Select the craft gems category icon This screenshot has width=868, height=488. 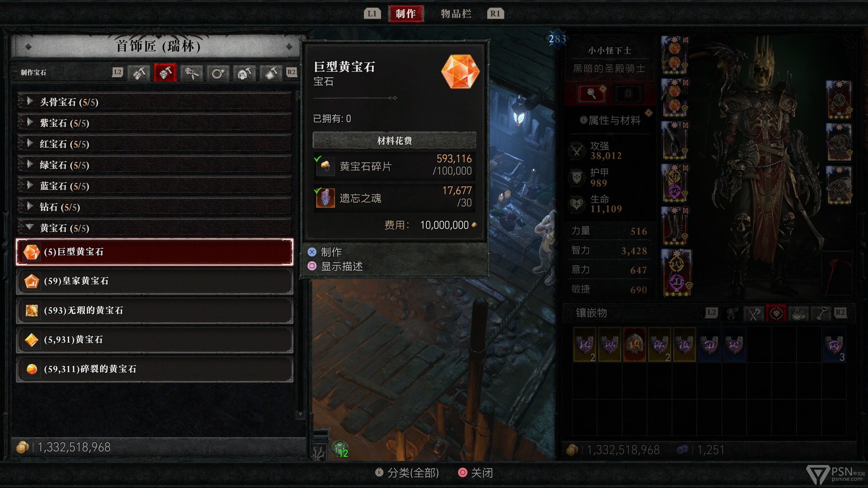click(x=165, y=72)
